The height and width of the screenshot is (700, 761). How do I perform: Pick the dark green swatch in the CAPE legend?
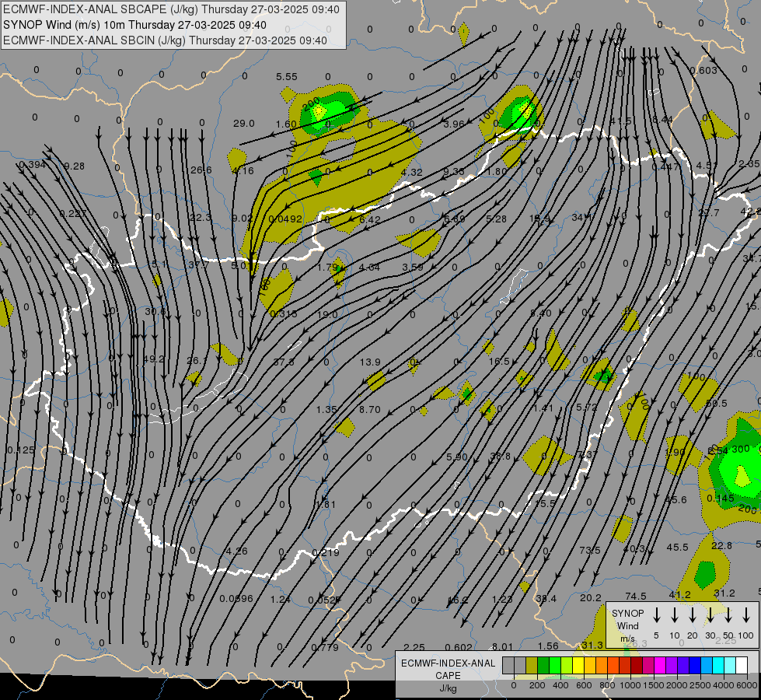pos(543,665)
